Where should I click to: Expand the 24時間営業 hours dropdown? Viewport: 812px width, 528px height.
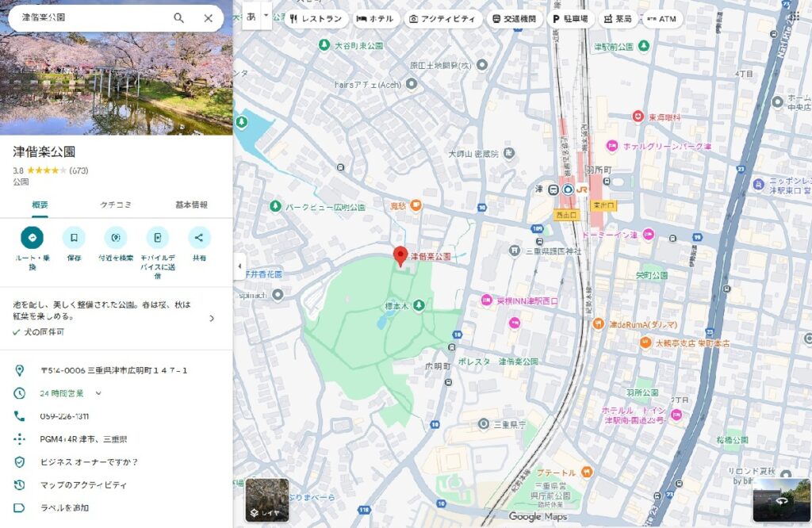(x=98, y=393)
